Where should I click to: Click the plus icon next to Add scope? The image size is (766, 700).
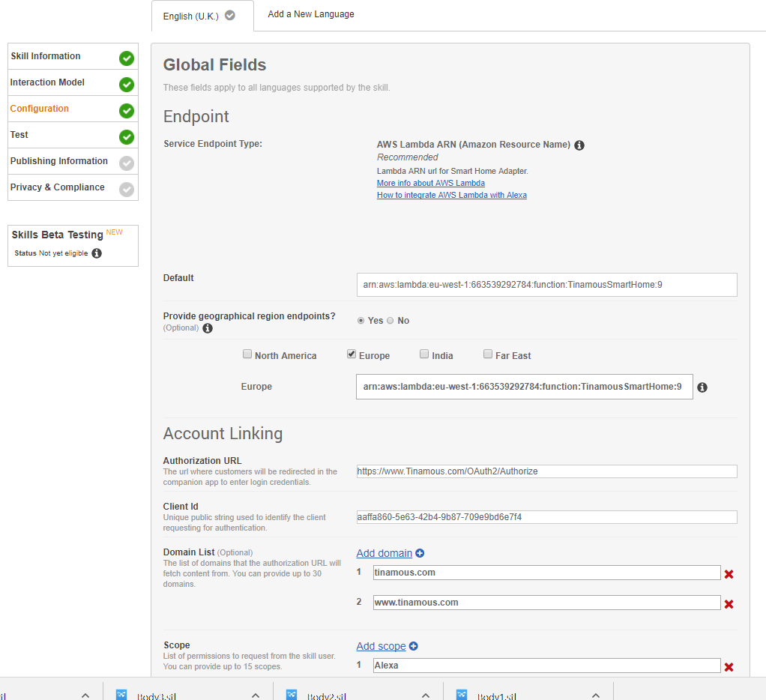(x=413, y=646)
